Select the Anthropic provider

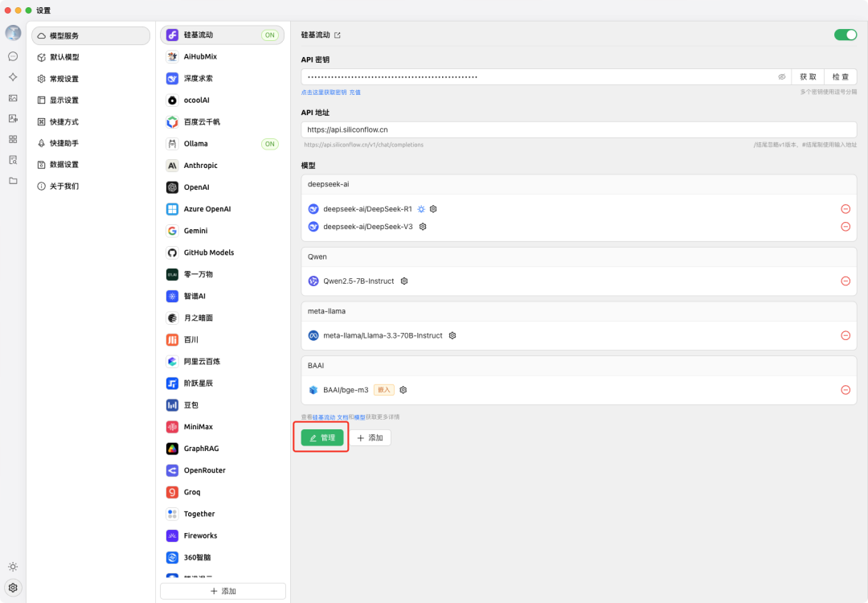[x=223, y=165]
